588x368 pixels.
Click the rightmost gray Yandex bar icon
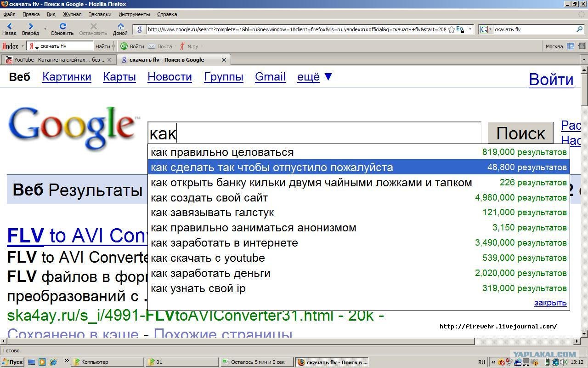[x=582, y=46]
